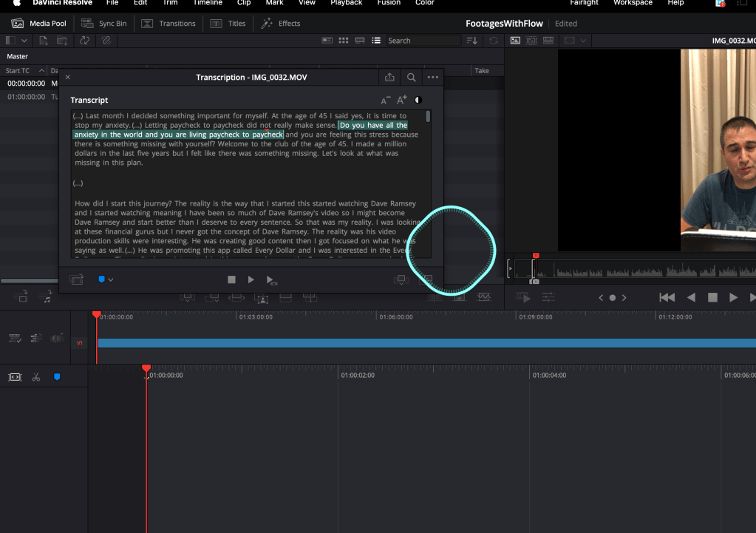Expand the bin list dropdown arrow
The image size is (756, 533).
point(24,41)
